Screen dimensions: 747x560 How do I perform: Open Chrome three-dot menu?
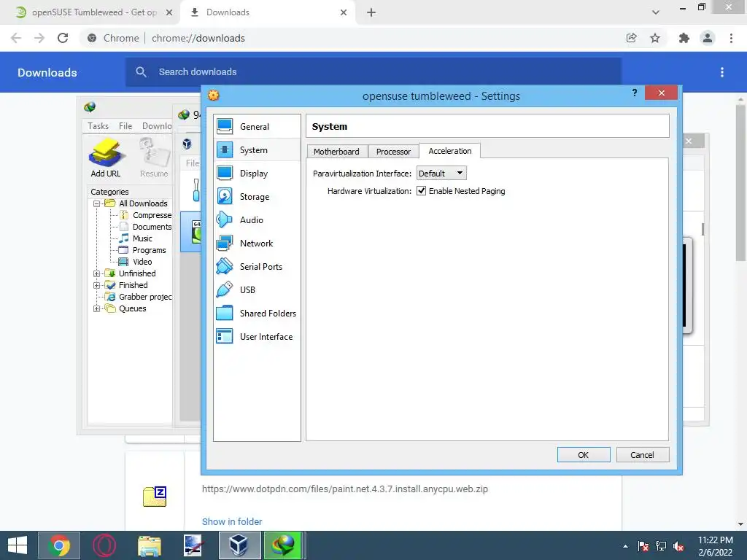coord(731,38)
